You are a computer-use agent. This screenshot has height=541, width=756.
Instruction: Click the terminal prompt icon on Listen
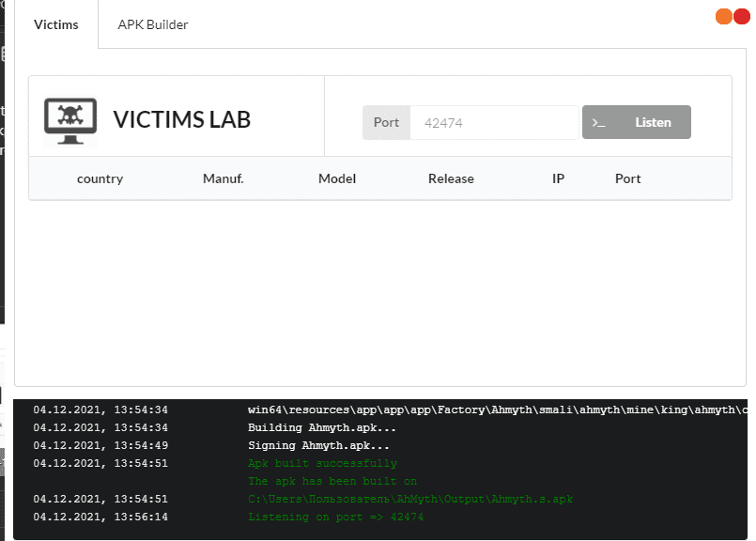598,123
